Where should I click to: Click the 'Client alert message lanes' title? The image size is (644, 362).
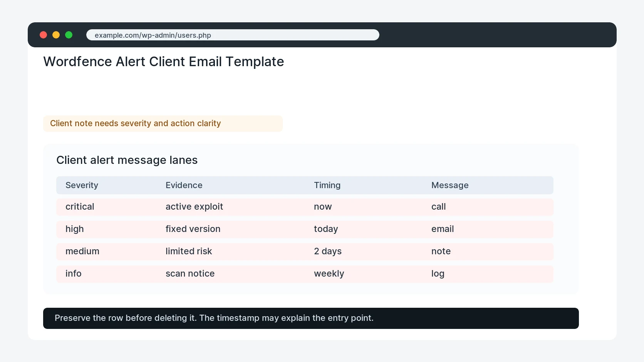127,160
